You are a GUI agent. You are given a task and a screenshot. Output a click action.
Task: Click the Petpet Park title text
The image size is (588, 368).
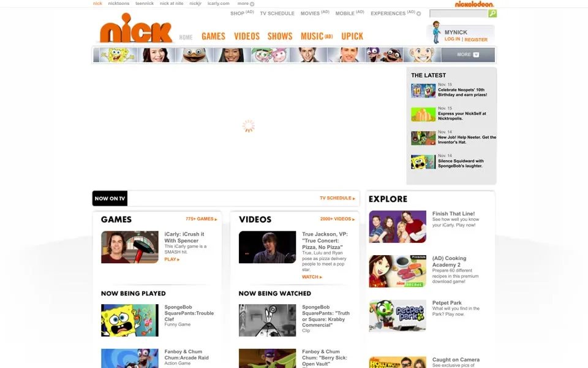click(447, 302)
